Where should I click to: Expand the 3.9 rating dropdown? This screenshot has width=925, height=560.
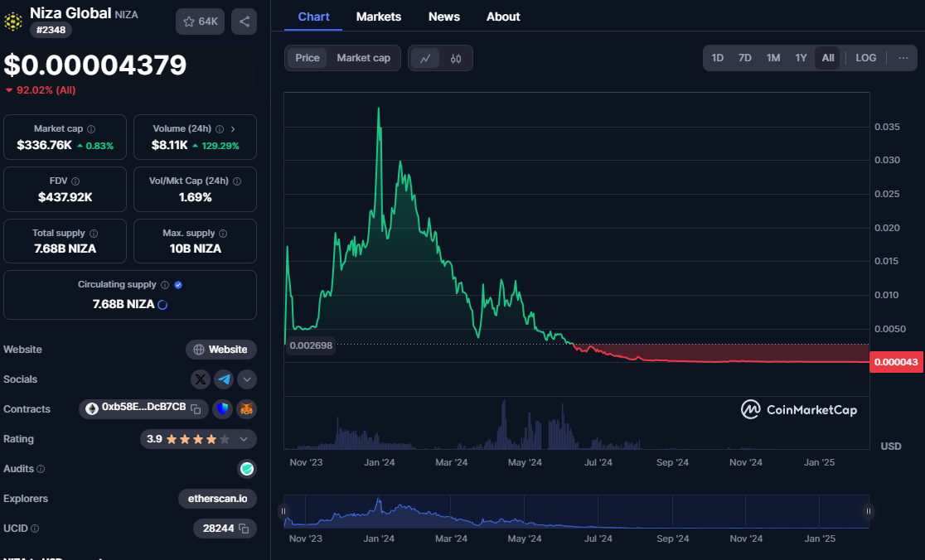coord(244,439)
